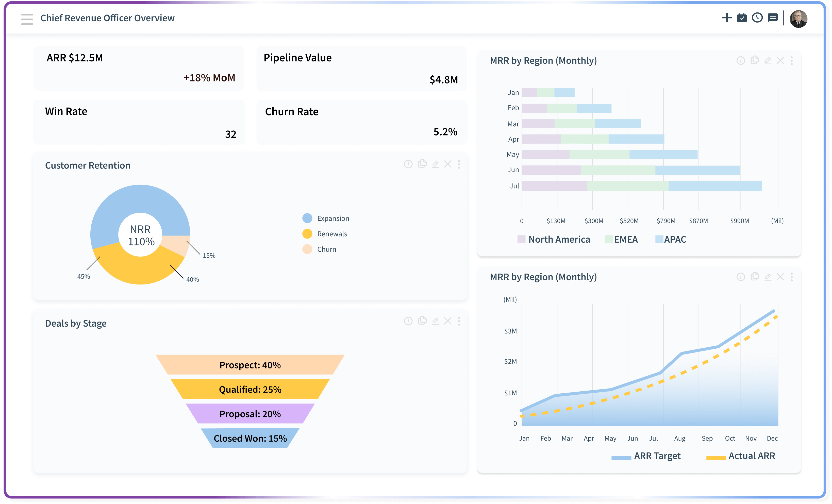Open more options on Customer Retention widget

point(459,164)
